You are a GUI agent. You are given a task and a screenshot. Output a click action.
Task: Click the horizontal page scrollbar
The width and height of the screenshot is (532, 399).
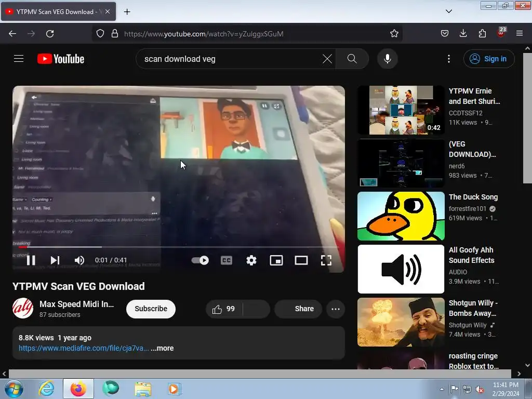coord(260,374)
